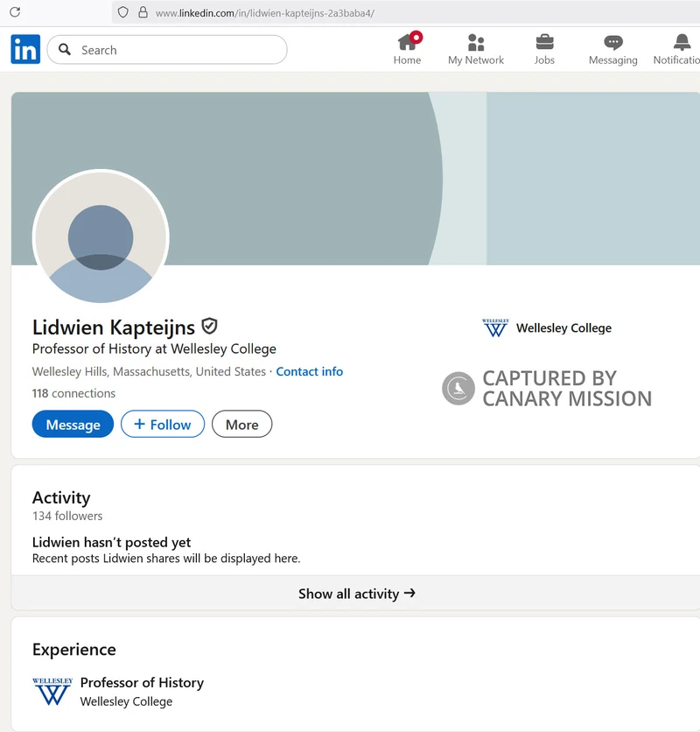Open My Network in navigation bar
This screenshot has height=732, width=700.
click(476, 49)
